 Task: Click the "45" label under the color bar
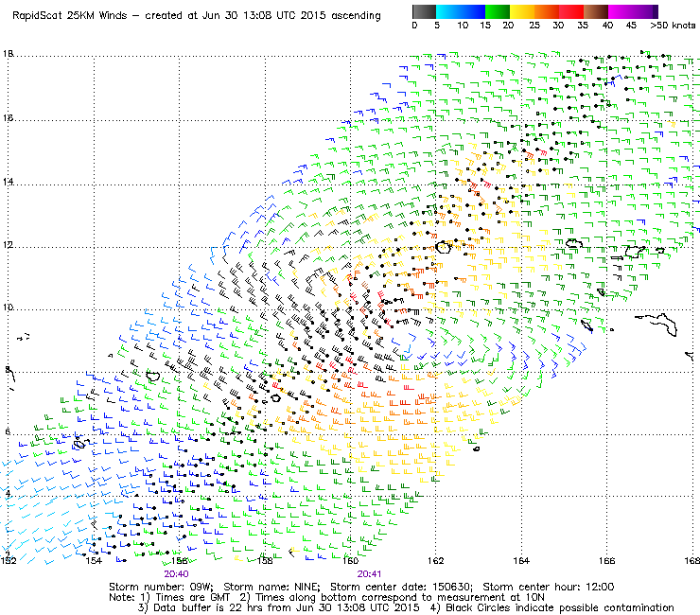pyautogui.click(x=631, y=26)
